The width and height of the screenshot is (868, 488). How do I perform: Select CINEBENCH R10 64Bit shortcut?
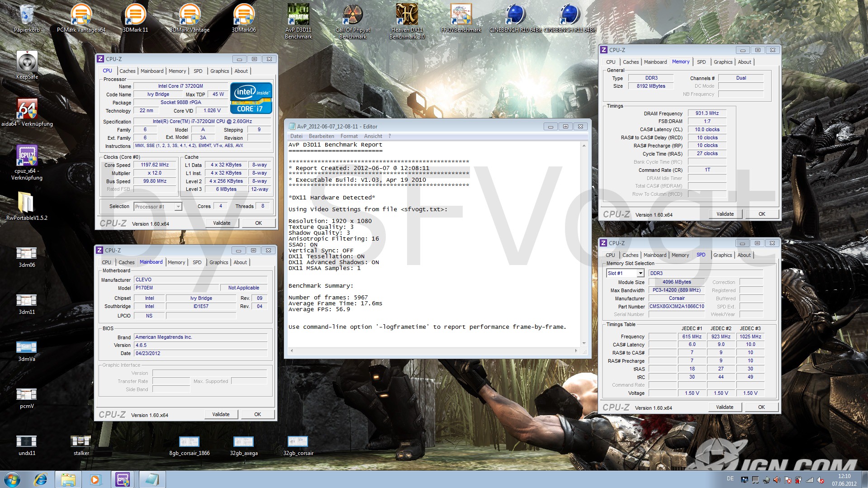pos(515,18)
